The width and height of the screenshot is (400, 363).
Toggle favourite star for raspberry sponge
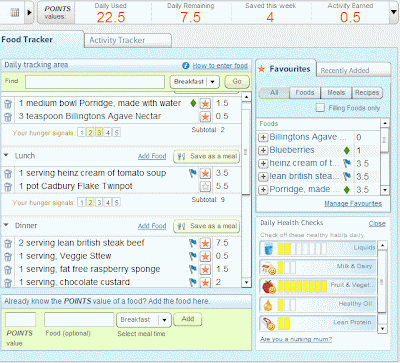[x=205, y=270]
